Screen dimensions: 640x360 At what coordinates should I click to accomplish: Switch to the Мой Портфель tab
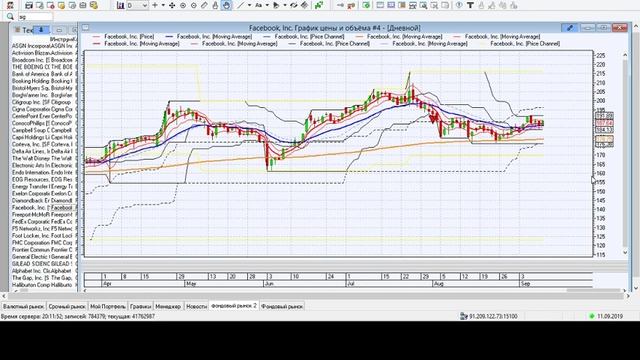click(108, 306)
